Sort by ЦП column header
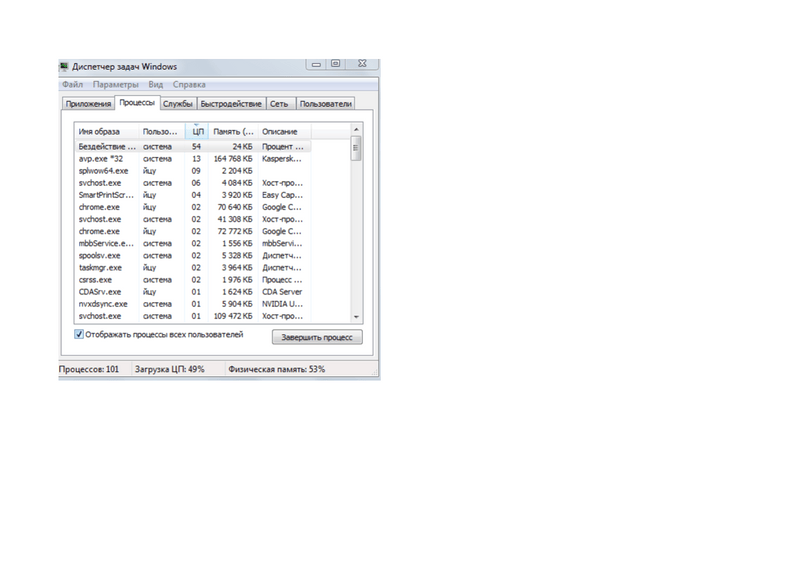 coord(197,132)
